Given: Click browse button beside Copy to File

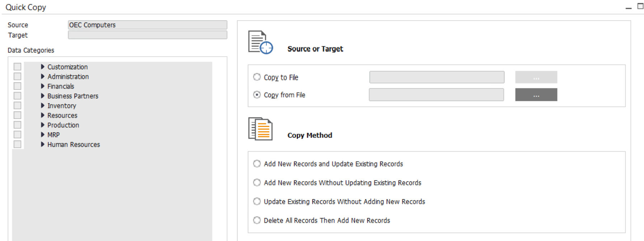Looking at the screenshot, I should pyautogui.click(x=536, y=77).
